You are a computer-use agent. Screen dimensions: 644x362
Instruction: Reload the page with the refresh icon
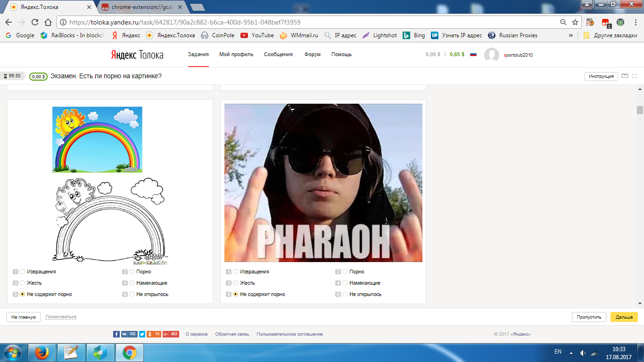coord(34,22)
